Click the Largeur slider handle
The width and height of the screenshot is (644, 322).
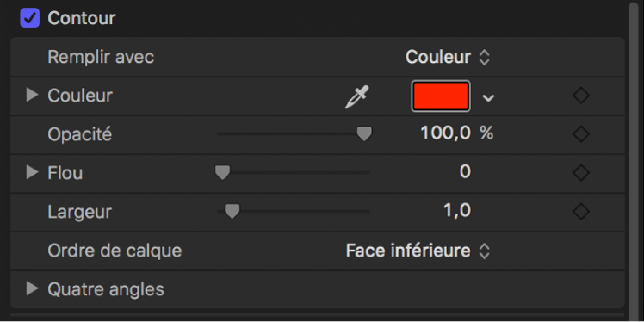point(232,211)
